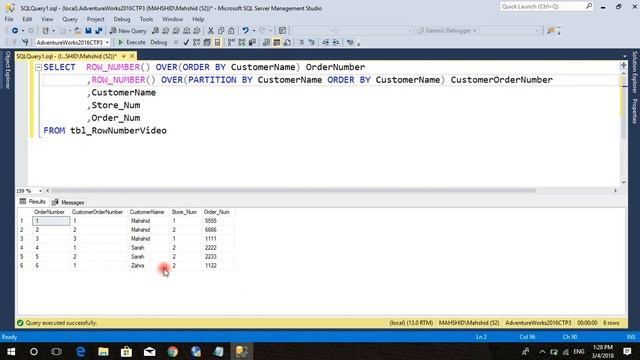
Task: Click the Save file icon
Action: pos(88,31)
